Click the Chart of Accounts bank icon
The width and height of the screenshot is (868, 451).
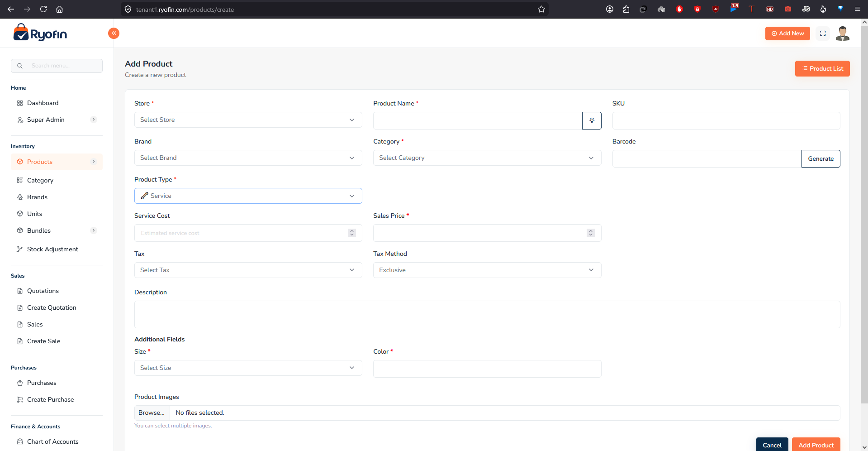(x=20, y=441)
